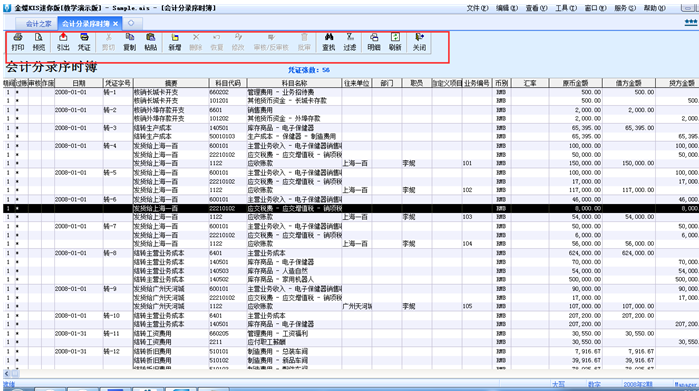The width and height of the screenshot is (699, 391).
Task: Click business number cell 105
Action: pyautogui.click(x=467, y=306)
